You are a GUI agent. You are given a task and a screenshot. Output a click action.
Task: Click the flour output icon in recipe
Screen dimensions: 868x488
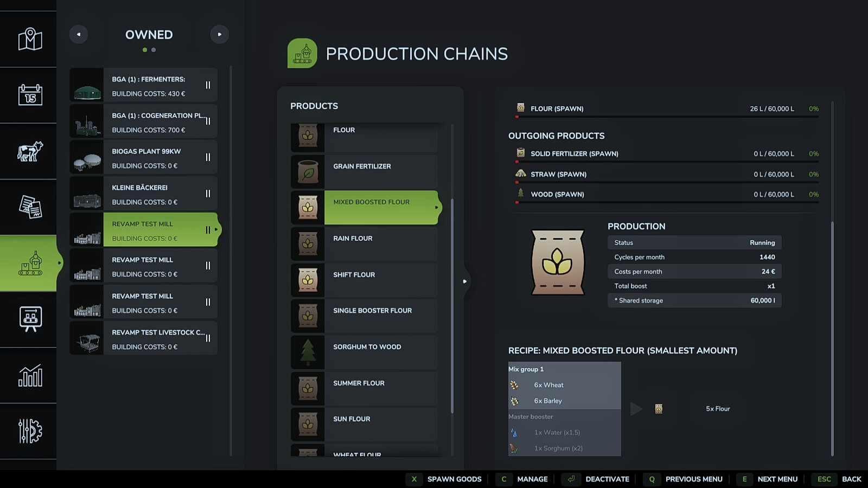(x=659, y=409)
